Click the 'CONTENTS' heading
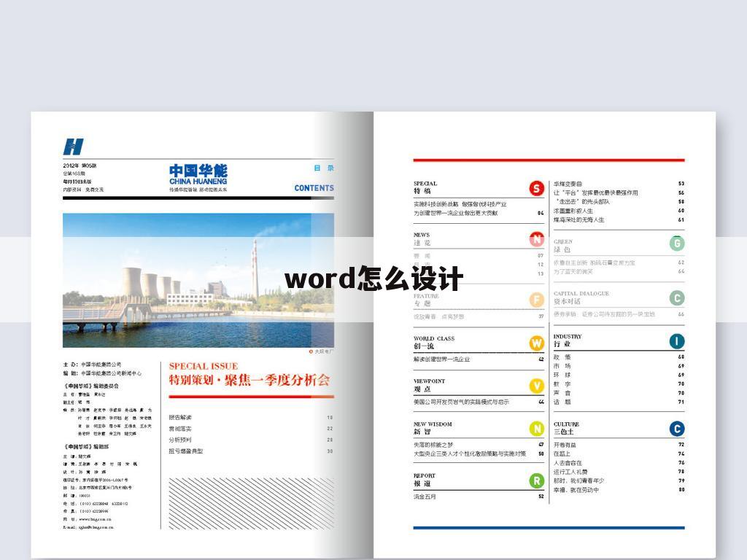Image resolution: width=747 pixels, height=560 pixels. click(314, 188)
